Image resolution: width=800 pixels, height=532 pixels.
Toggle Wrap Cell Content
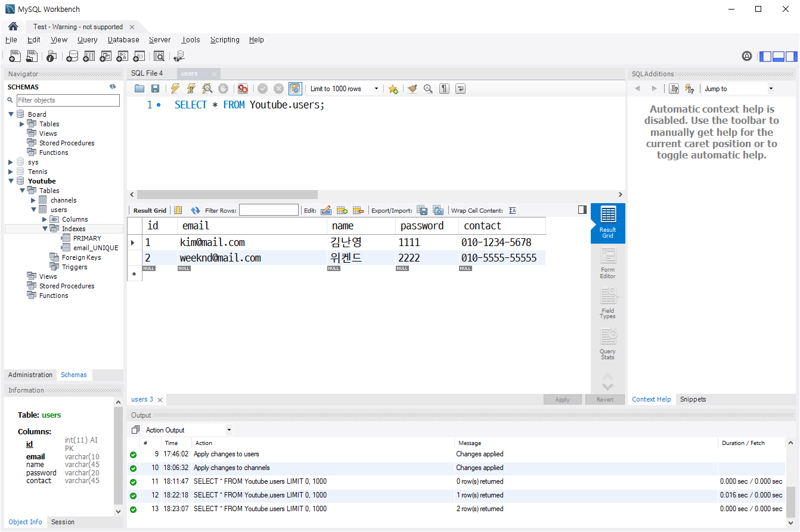tap(513, 210)
